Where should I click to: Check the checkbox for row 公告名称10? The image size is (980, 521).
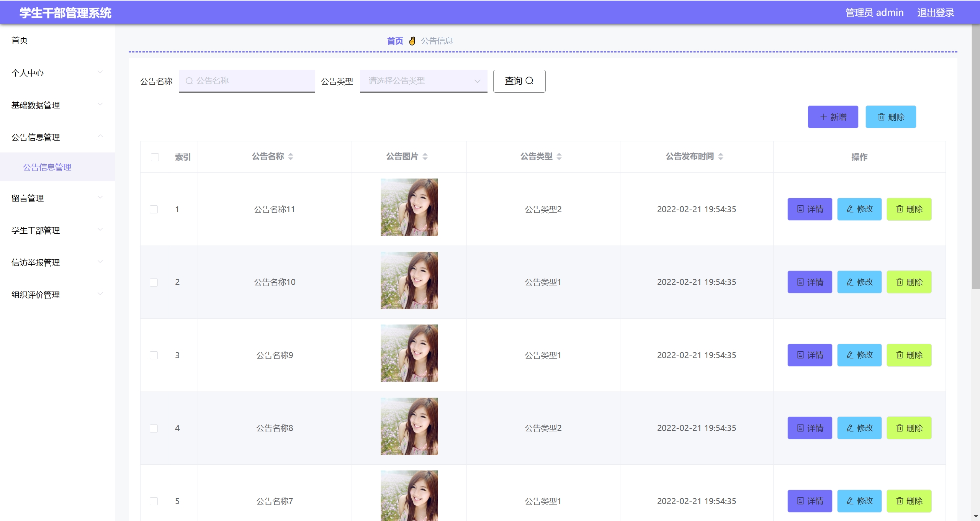pyautogui.click(x=154, y=282)
